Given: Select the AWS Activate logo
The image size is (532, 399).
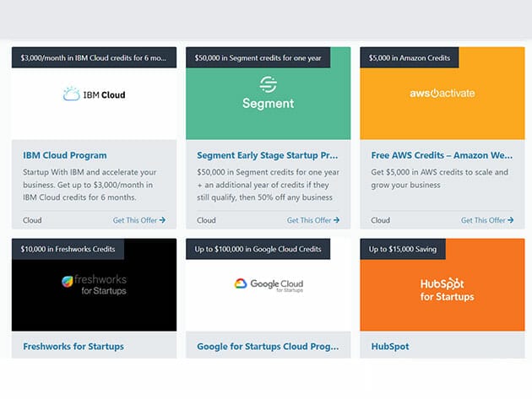Looking at the screenshot, I should 442,94.
